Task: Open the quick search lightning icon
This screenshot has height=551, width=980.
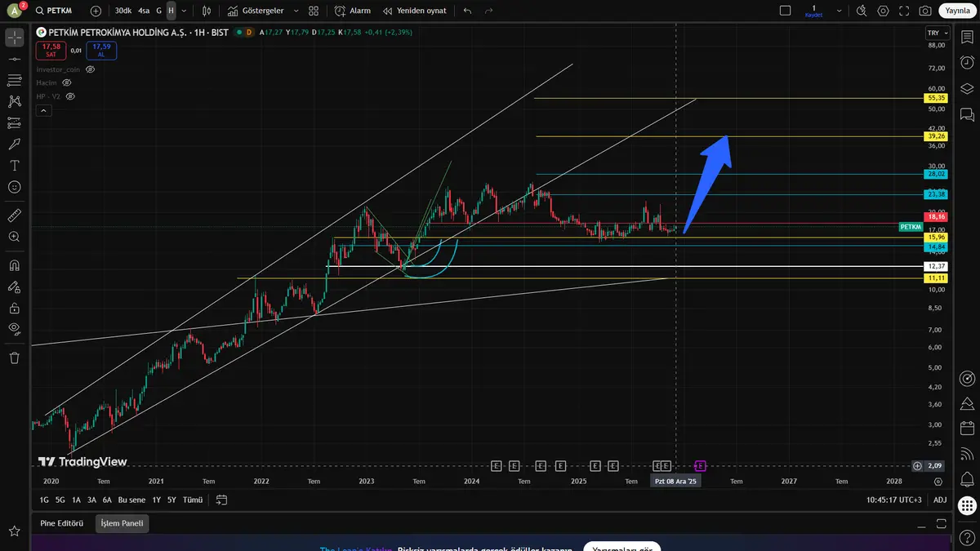Action: (862, 11)
